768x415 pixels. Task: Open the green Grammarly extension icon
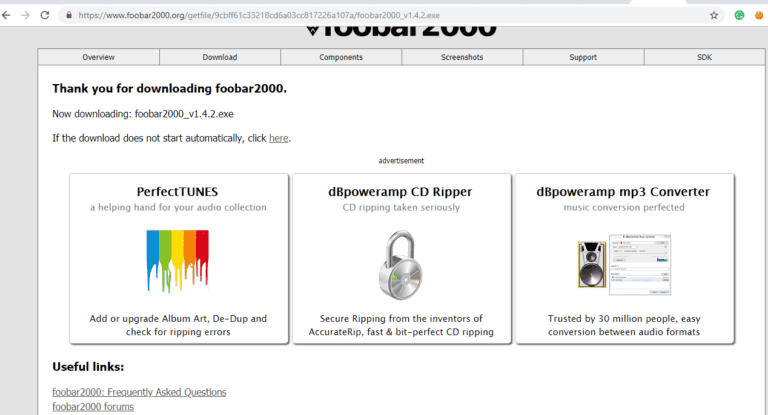click(740, 15)
